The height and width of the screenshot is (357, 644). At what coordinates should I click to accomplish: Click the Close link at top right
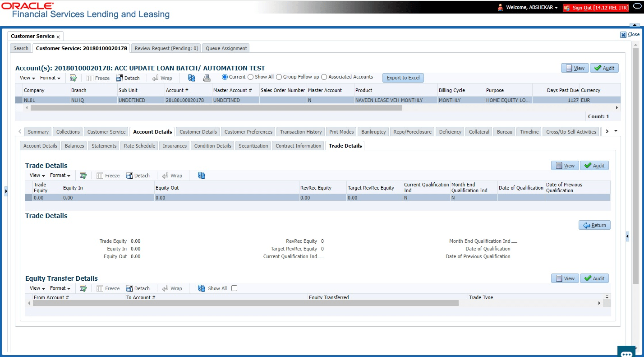click(x=630, y=35)
